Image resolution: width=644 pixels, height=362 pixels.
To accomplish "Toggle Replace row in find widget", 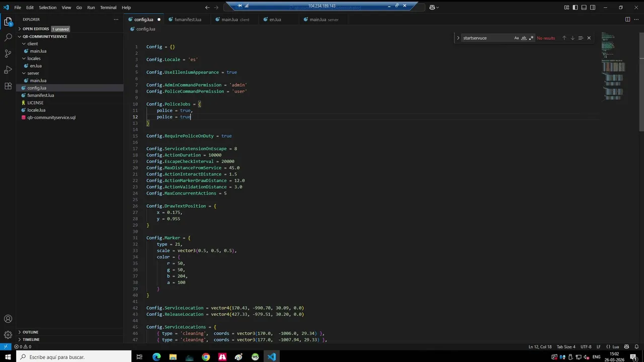I will [x=458, y=38].
